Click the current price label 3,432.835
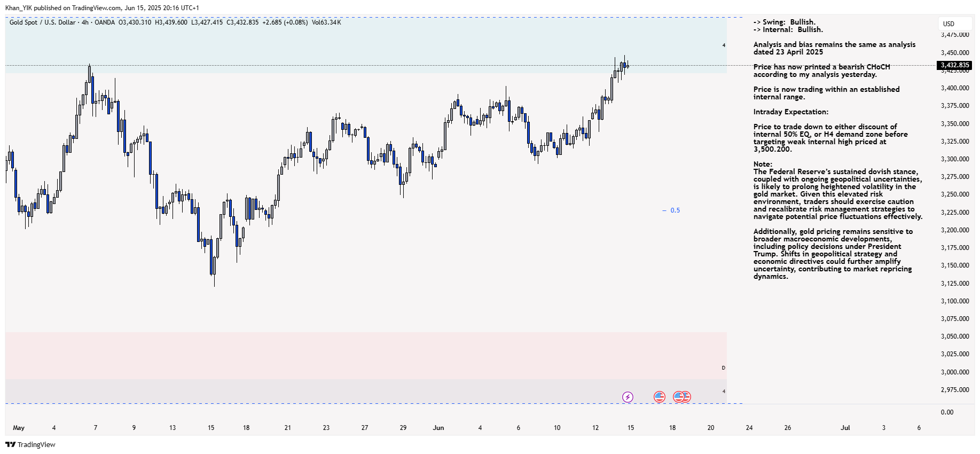The image size is (980, 454). coord(954,65)
